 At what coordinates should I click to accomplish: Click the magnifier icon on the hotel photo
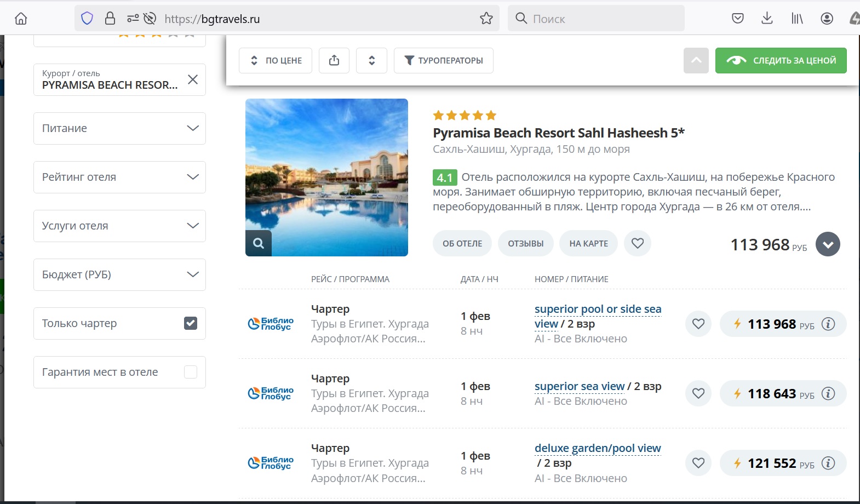point(259,243)
